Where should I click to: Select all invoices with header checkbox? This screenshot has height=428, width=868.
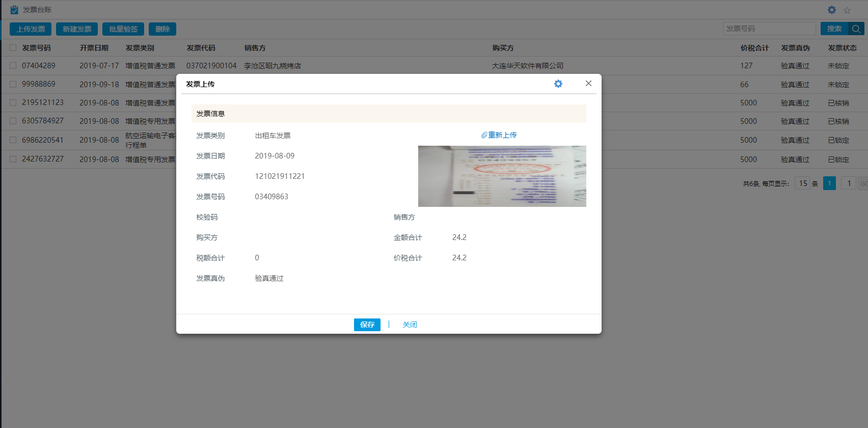click(13, 48)
